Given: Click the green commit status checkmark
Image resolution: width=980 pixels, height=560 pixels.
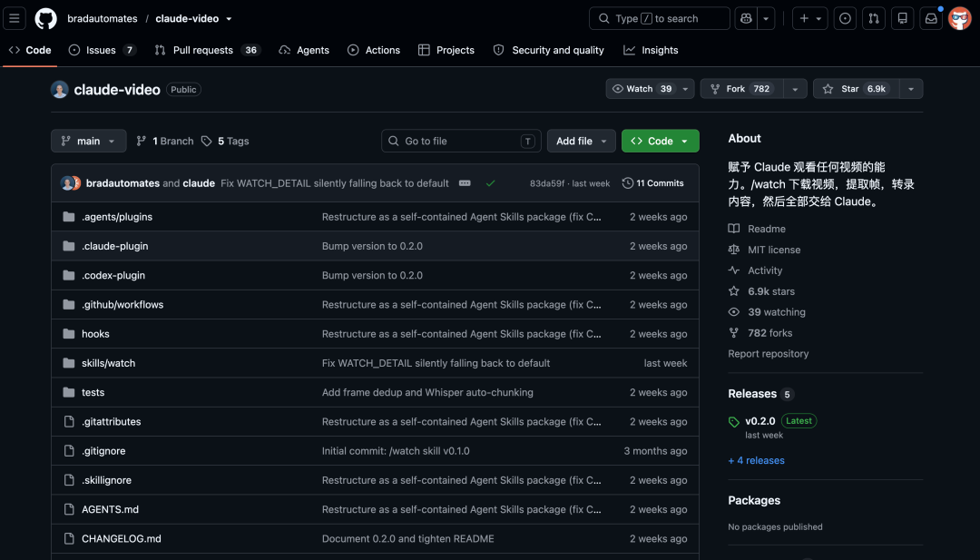Looking at the screenshot, I should click(491, 183).
